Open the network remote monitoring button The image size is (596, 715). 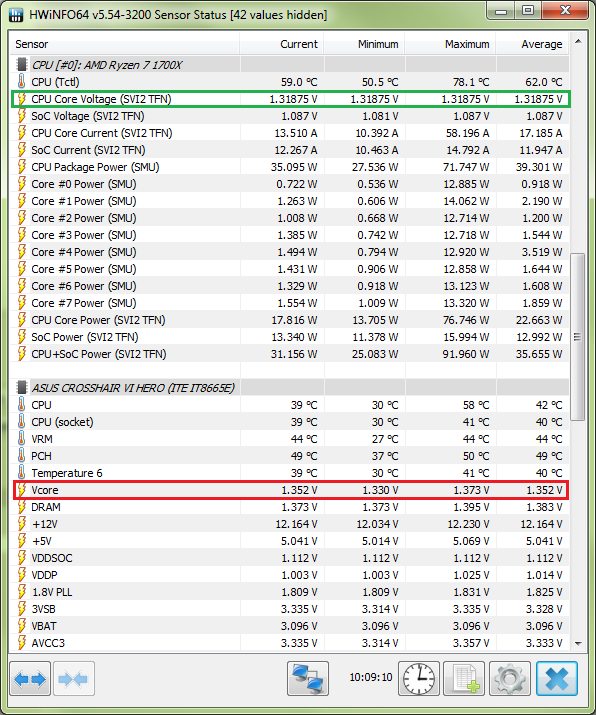coord(308,679)
